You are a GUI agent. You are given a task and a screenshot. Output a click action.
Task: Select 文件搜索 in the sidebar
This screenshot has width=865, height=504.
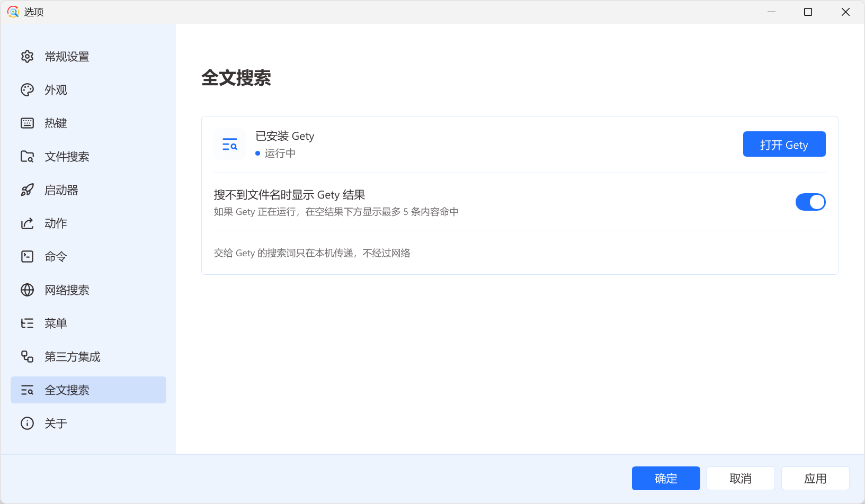point(88,157)
